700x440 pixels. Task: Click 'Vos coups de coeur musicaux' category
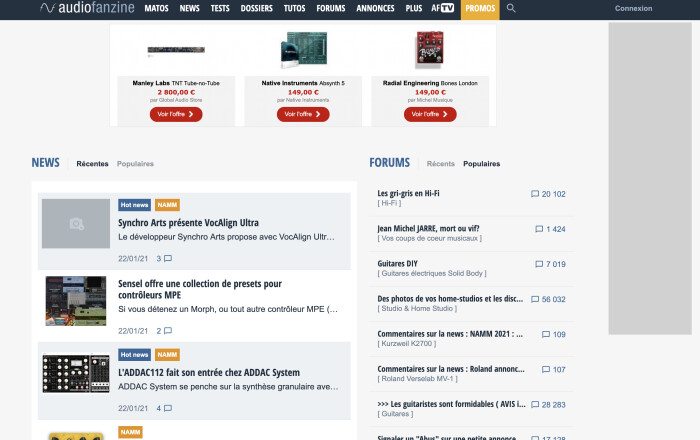429,238
